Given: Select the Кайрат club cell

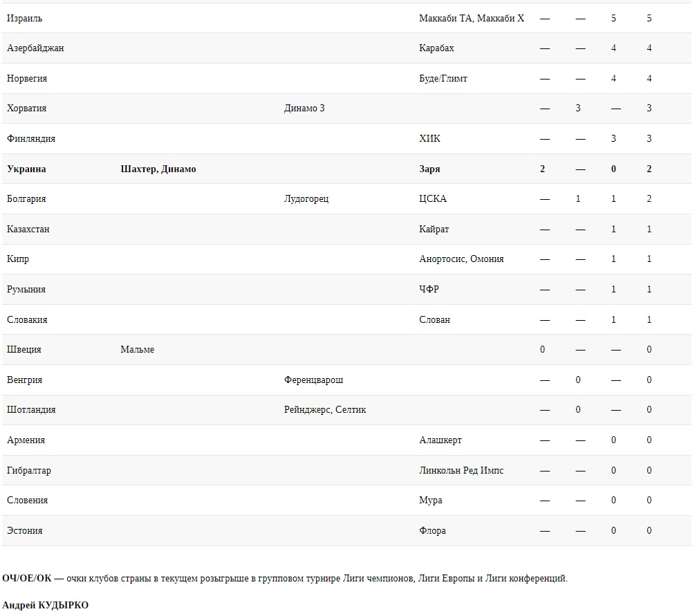Looking at the screenshot, I should (434, 230).
